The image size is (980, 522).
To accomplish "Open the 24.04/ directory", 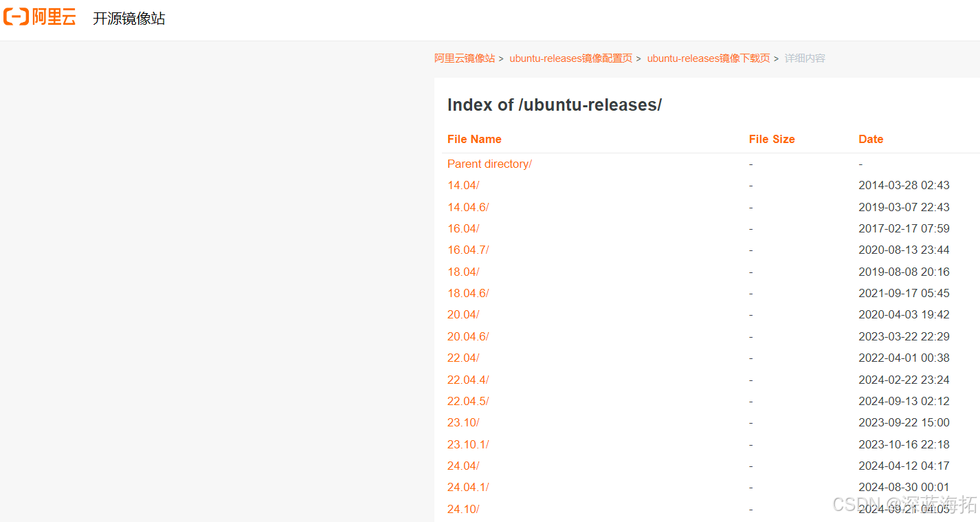I will [x=463, y=466].
